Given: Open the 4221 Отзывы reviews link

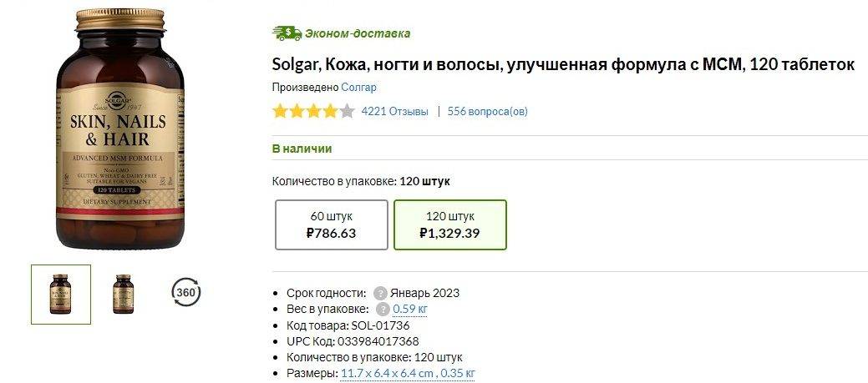Looking at the screenshot, I should [394, 111].
